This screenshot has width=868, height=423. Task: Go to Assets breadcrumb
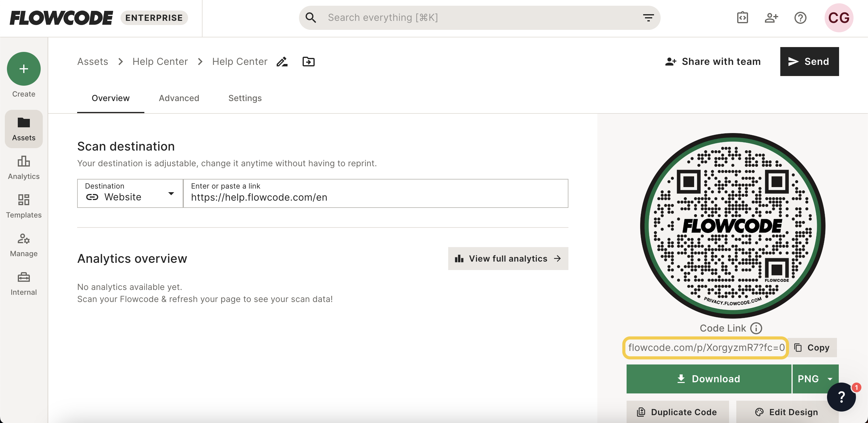pos(93,61)
